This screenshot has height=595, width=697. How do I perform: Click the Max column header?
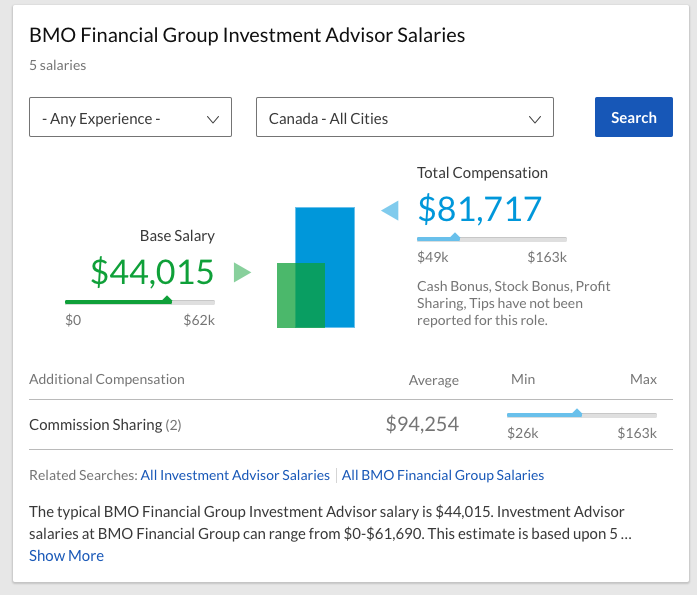pos(643,379)
